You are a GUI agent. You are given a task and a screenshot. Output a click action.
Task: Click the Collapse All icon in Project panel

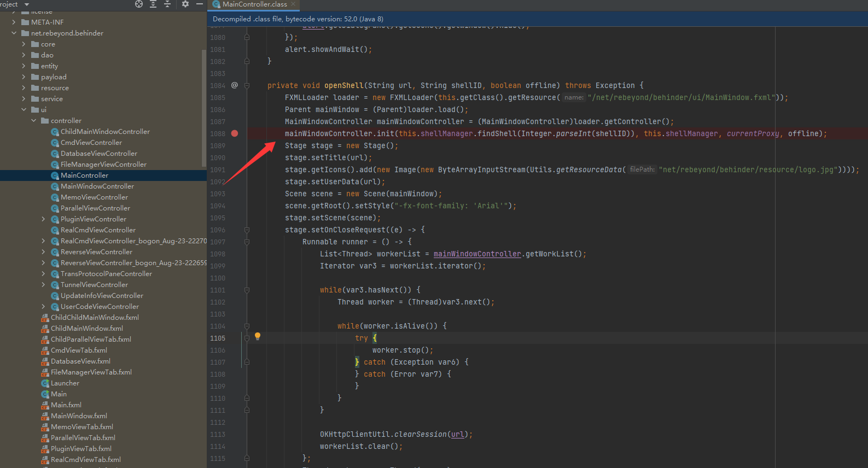(167, 4)
